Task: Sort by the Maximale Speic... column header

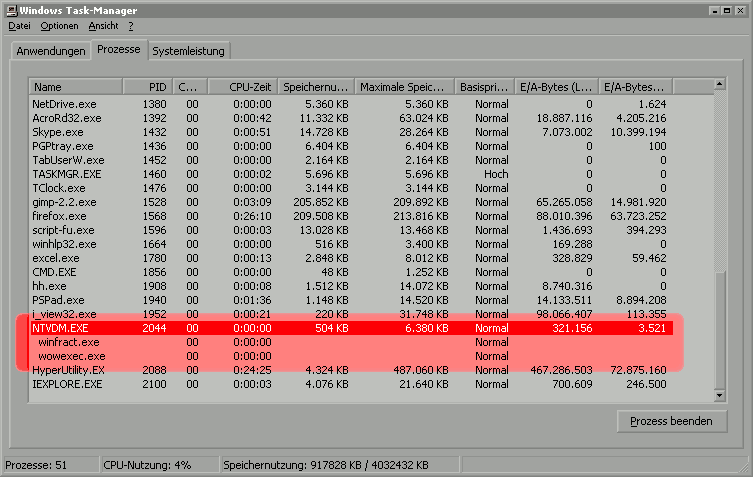Action: [404, 87]
